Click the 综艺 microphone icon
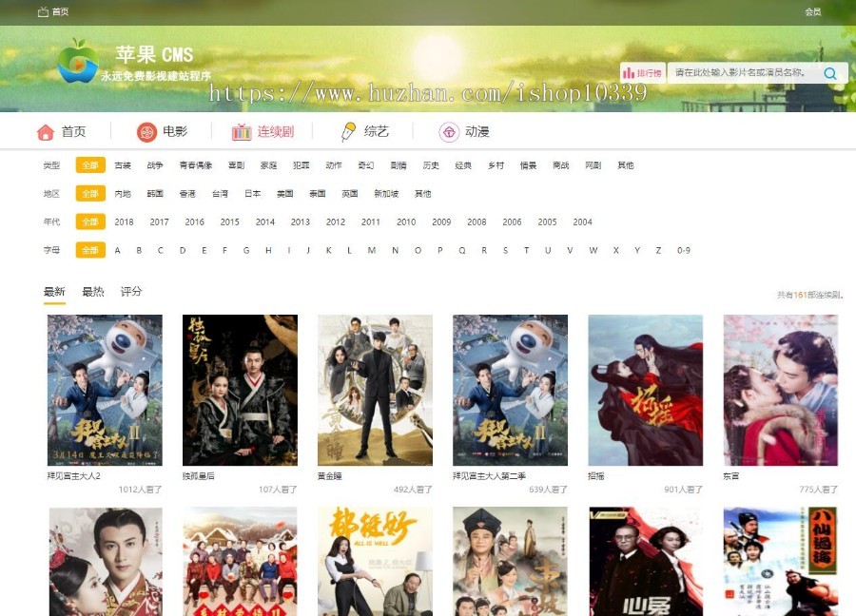Image resolution: width=856 pixels, height=616 pixels. pos(349,132)
